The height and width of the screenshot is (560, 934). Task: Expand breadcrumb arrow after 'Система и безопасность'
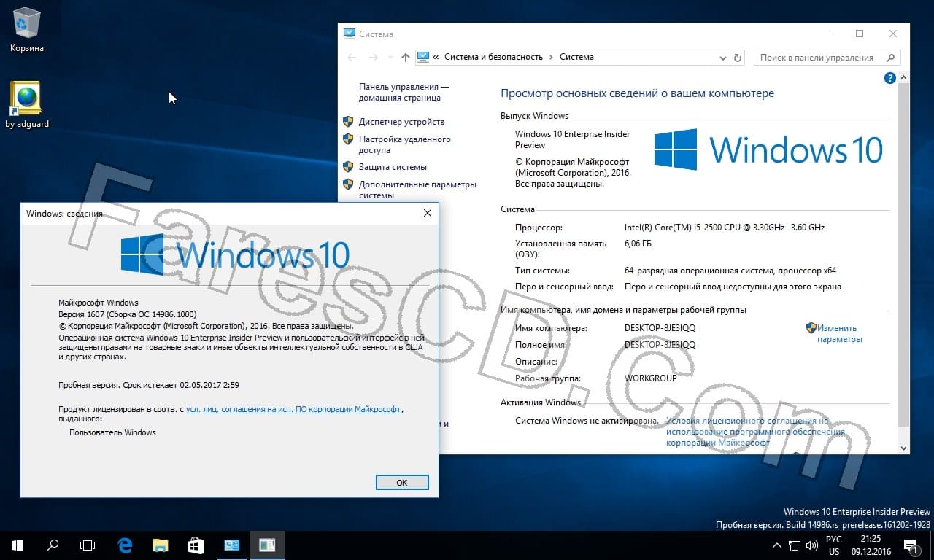[x=551, y=57]
